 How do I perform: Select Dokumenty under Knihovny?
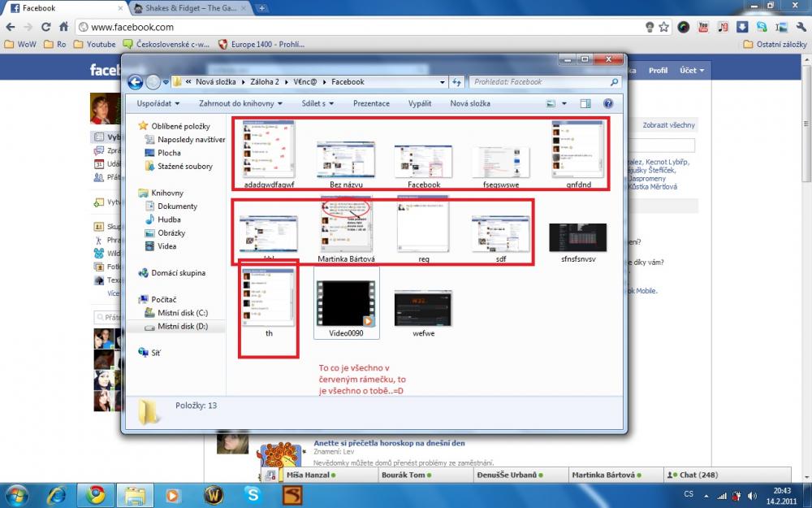(171, 206)
